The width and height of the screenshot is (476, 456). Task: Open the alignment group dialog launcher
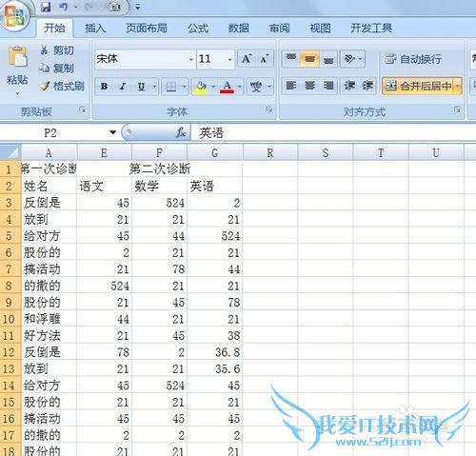coord(457,109)
